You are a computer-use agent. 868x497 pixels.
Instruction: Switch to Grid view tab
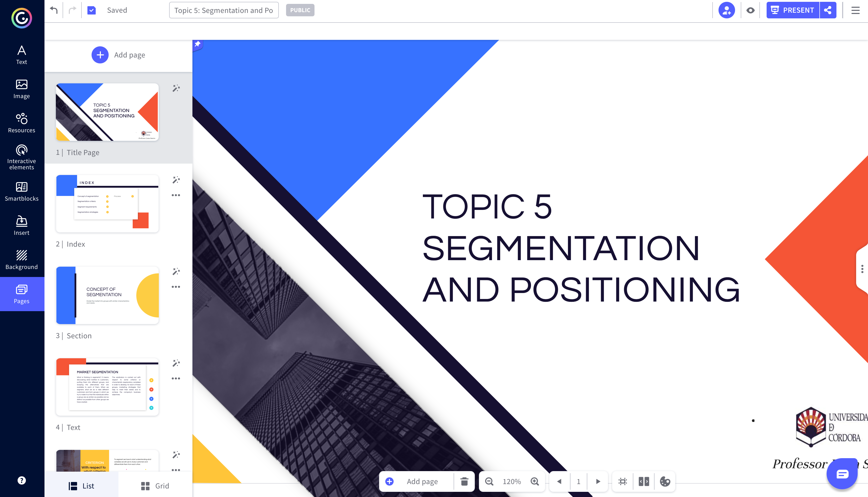pos(155,486)
